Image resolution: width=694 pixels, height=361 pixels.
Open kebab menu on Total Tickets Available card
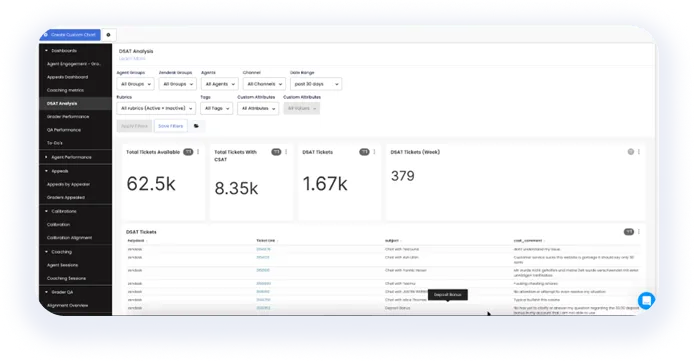(x=198, y=152)
